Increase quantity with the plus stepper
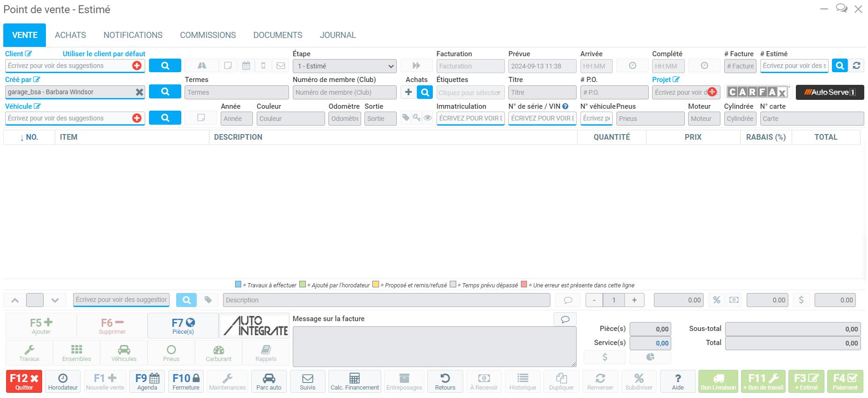This screenshot has width=868, height=398. pos(634,300)
